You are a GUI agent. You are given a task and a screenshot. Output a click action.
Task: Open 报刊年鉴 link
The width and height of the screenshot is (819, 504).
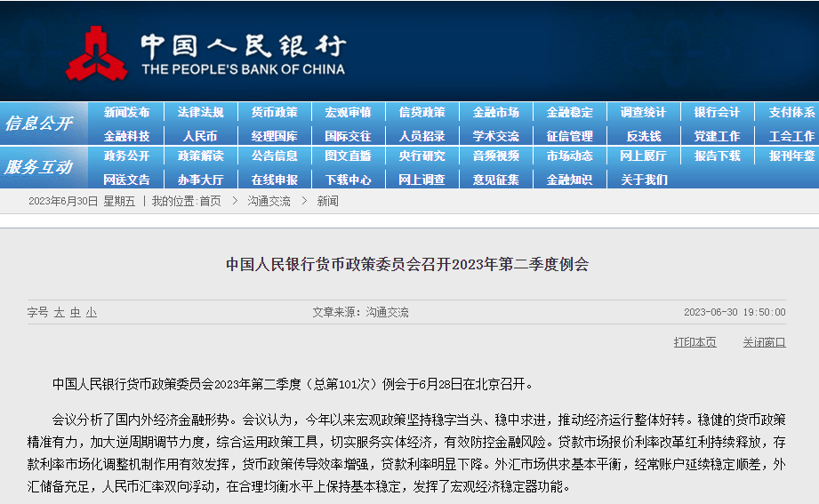(x=791, y=156)
